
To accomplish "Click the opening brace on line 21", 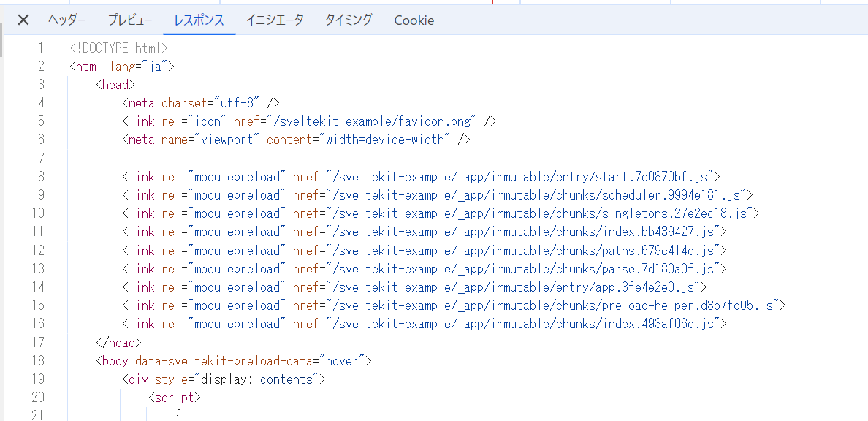I will [178, 415].
